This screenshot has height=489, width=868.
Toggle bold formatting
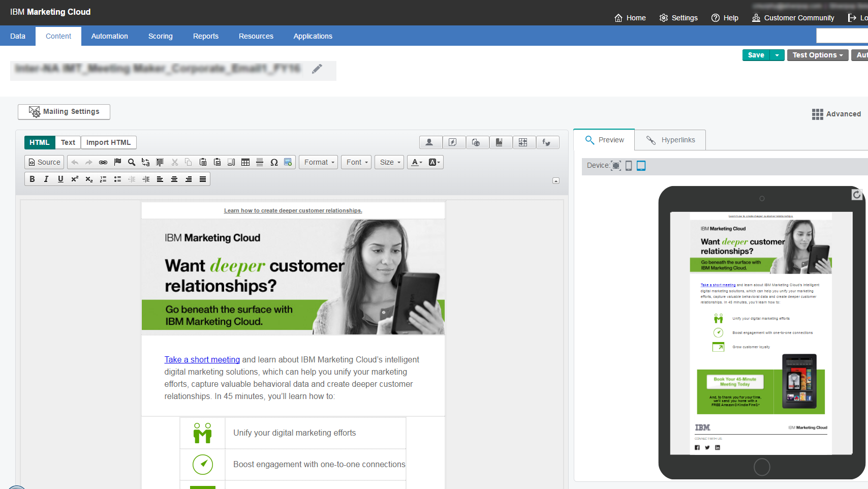coord(32,179)
